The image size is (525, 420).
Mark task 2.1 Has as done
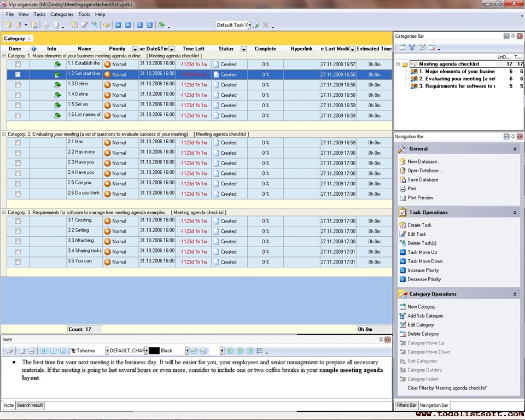(17, 143)
